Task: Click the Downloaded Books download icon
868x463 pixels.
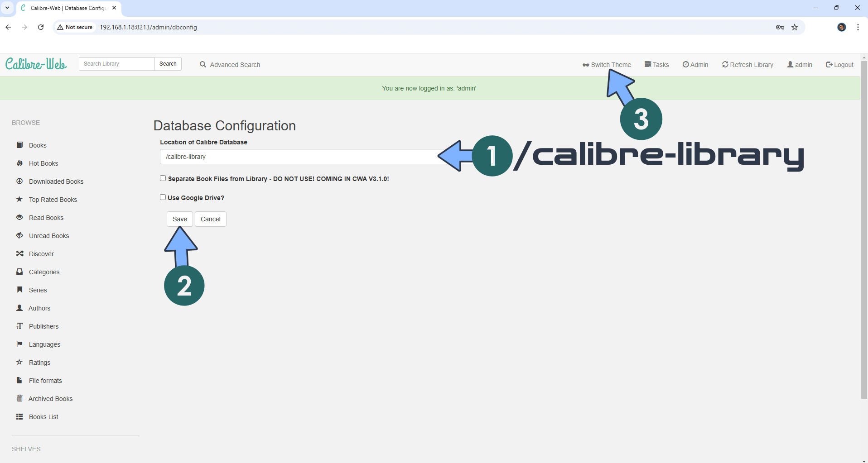Action: pyautogui.click(x=19, y=181)
